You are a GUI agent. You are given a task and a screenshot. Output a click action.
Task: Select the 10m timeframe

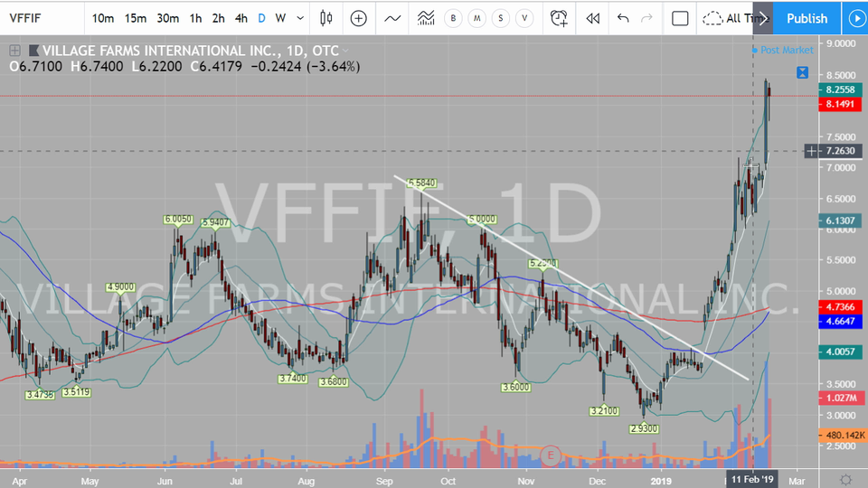[103, 18]
